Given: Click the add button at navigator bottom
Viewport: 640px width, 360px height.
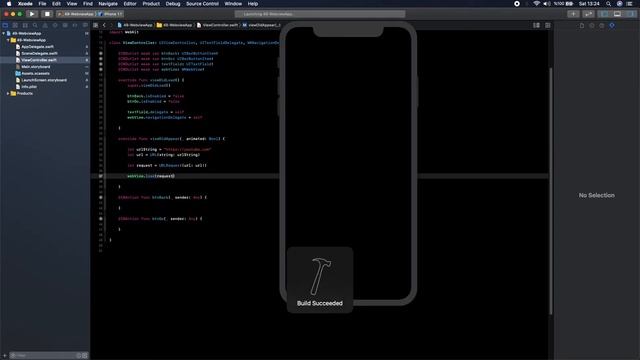Looking at the screenshot, I should [x=4, y=356].
